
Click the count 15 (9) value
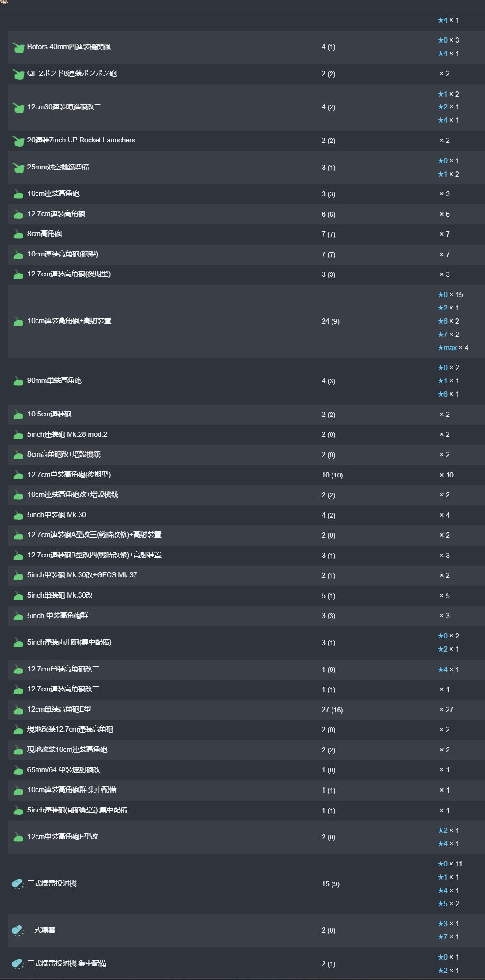click(x=331, y=884)
